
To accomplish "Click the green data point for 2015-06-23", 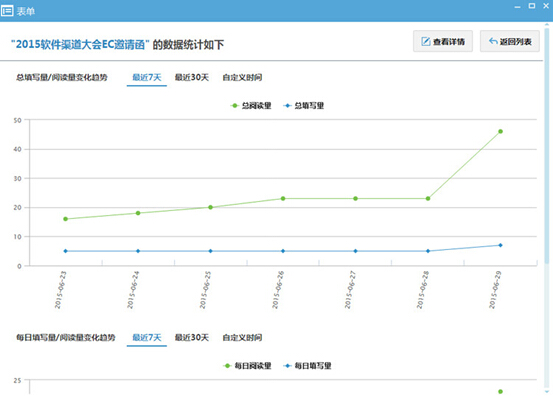I will (x=65, y=219).
